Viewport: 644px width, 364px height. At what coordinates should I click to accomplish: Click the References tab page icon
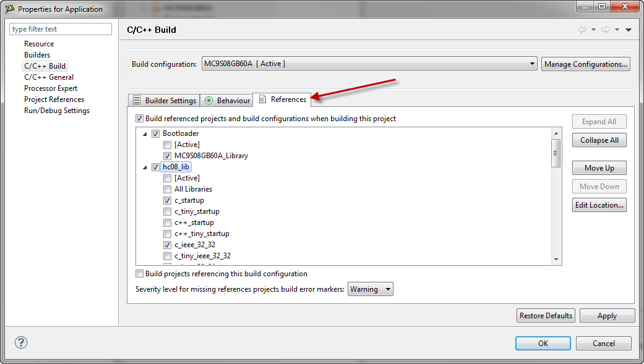(x=262, y=99)
